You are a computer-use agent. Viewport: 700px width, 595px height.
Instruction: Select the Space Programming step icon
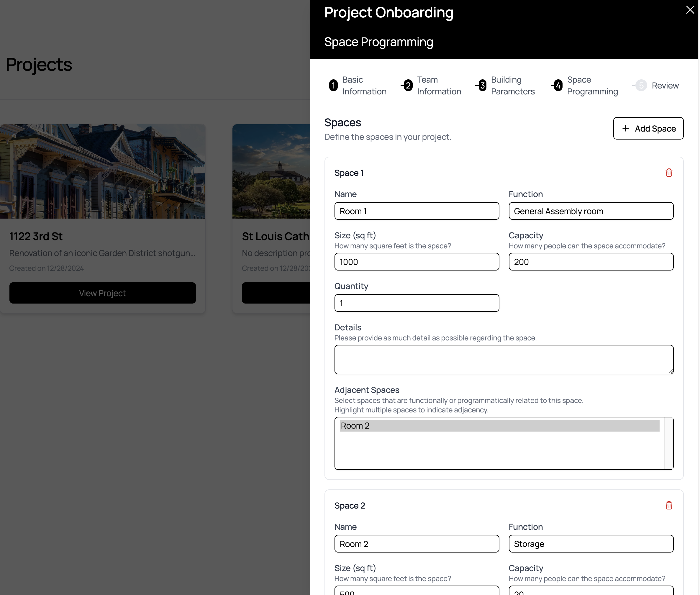pos(558,86)
